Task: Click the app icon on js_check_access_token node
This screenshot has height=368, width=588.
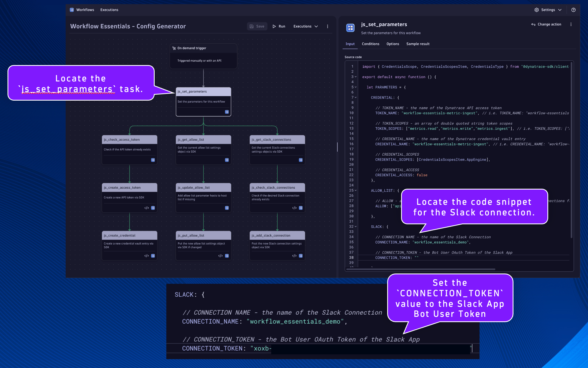Action: tap(153, 160)
